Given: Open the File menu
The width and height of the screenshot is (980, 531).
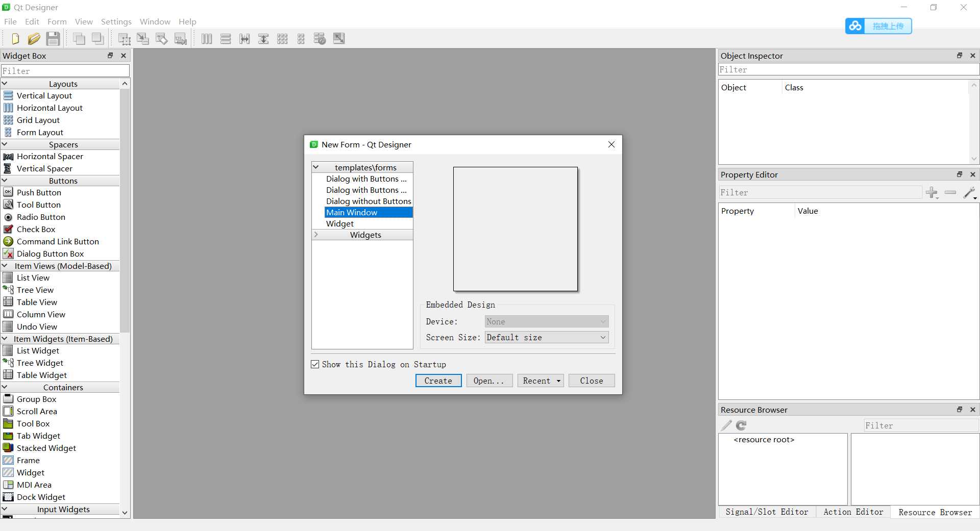Looking at the screenshot, I should pyautogui.click(x=10, y=21).
